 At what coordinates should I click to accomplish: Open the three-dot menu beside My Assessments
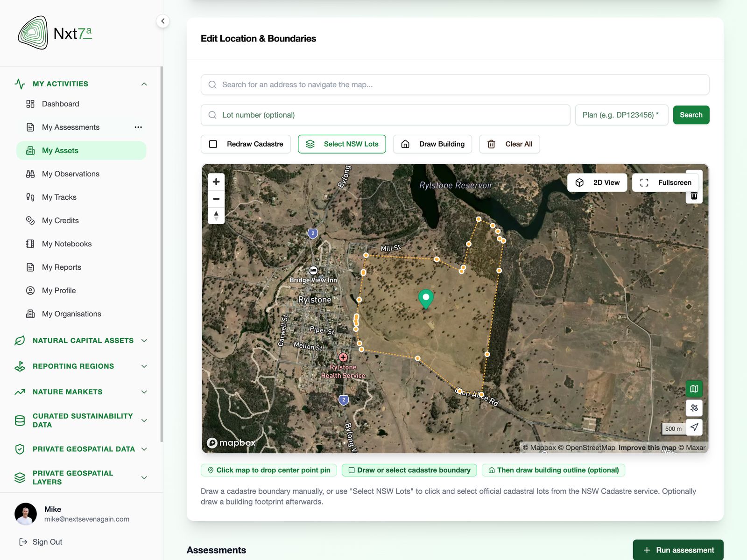pos(138,127)
